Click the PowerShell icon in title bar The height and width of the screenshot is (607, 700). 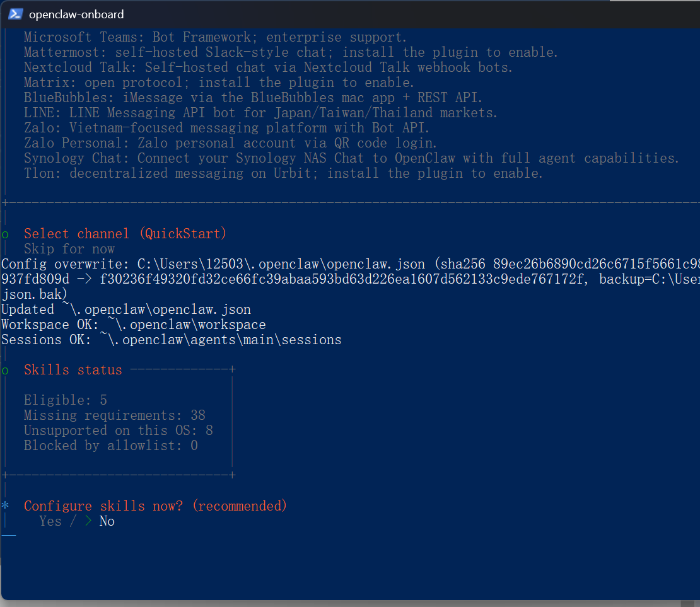(16, 14)
